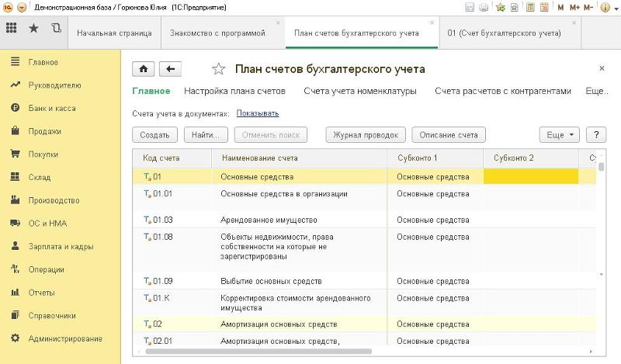This screenshot has width=621, height=364.
Task: Click the ОС и НМА truck icon
Action: [x=15, y=223]
